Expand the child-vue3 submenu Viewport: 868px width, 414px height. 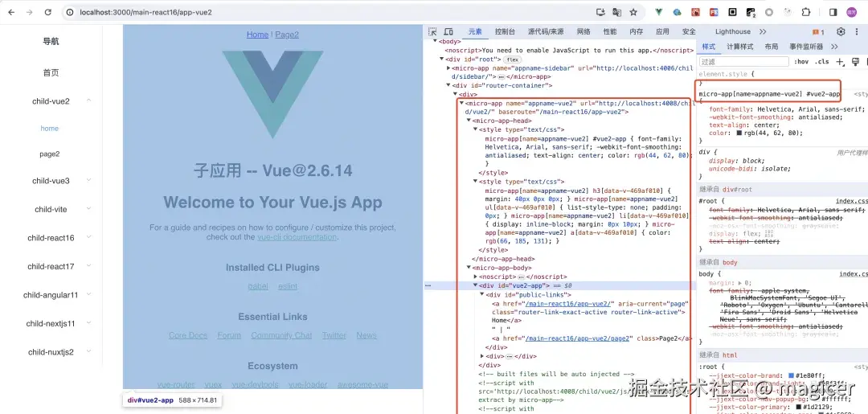[88, 180]
